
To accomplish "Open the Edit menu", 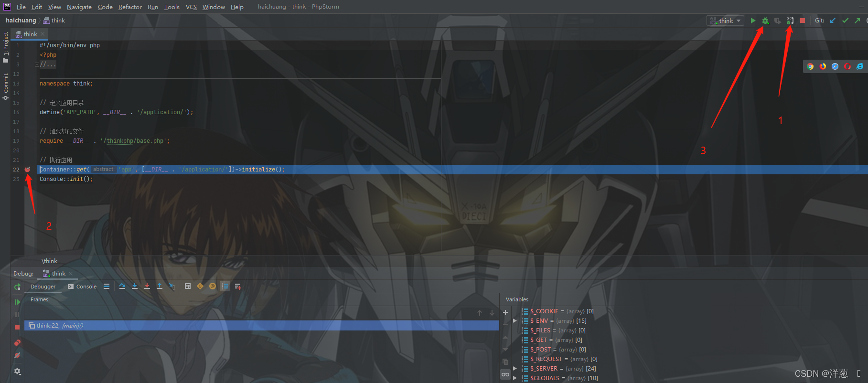I will 37,7.
